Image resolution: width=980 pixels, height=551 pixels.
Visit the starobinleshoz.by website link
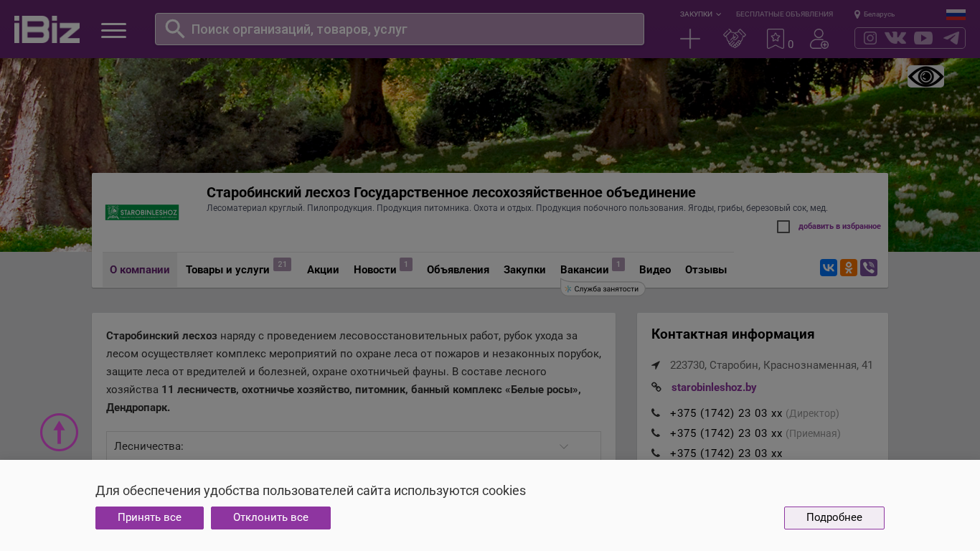pos(714,387)
